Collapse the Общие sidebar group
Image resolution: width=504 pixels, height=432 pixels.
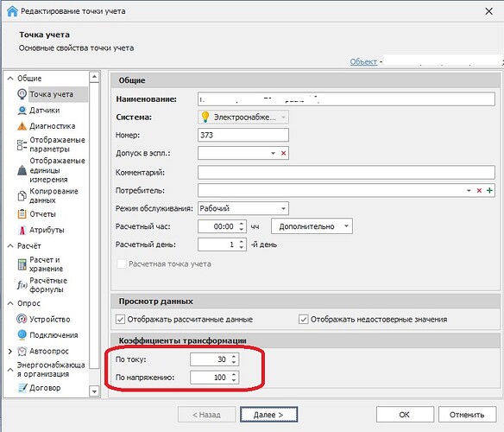(x=10, y=79)
